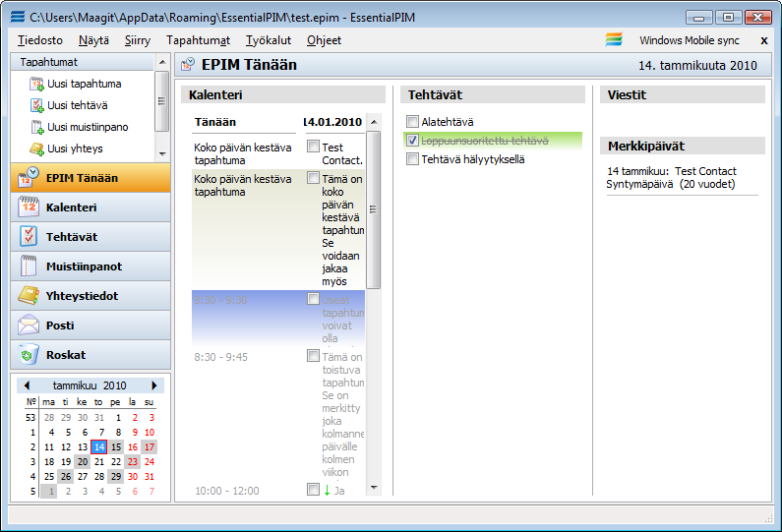Open the Roskat module
782x532 pixels.
click(x=90, y=355)
